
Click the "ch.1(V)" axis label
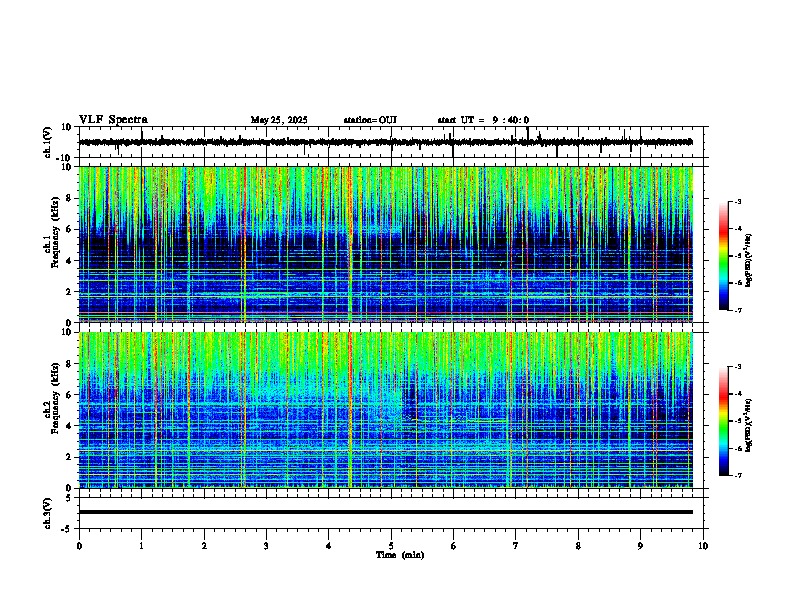pos(48,142)
